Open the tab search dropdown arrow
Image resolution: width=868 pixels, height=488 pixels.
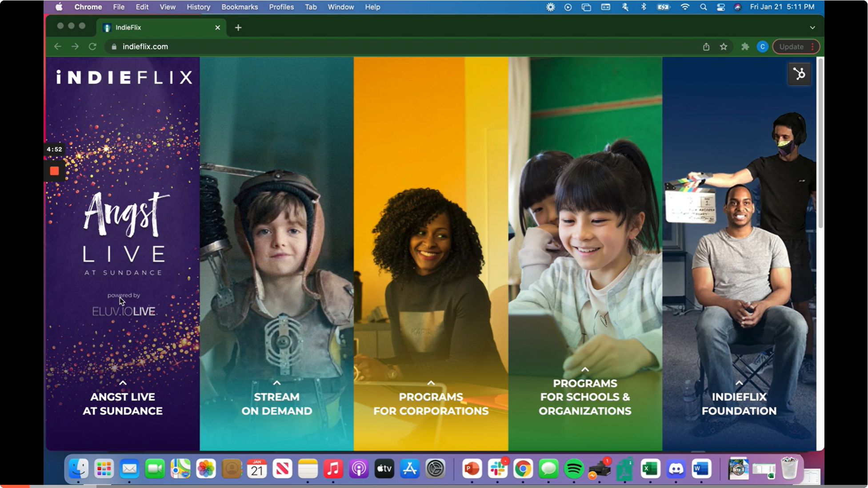812,28
